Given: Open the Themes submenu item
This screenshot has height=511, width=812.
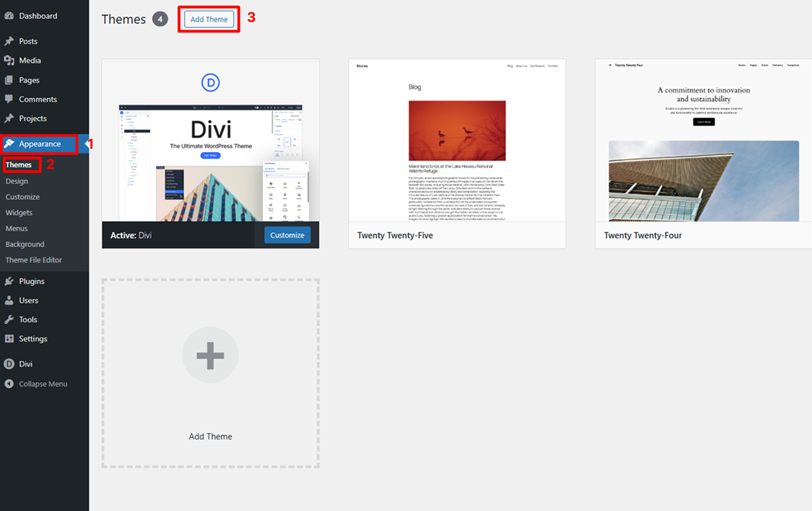Looking at the screenshot, I should 19,165.
